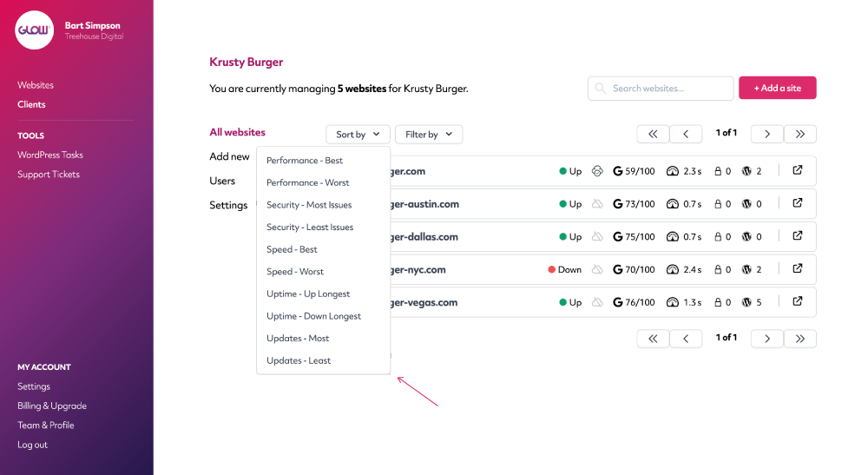This screenshot has height=475, width=868.
Task: Choose Uptime - Down Longest option
Action: [x=313, y=316]
